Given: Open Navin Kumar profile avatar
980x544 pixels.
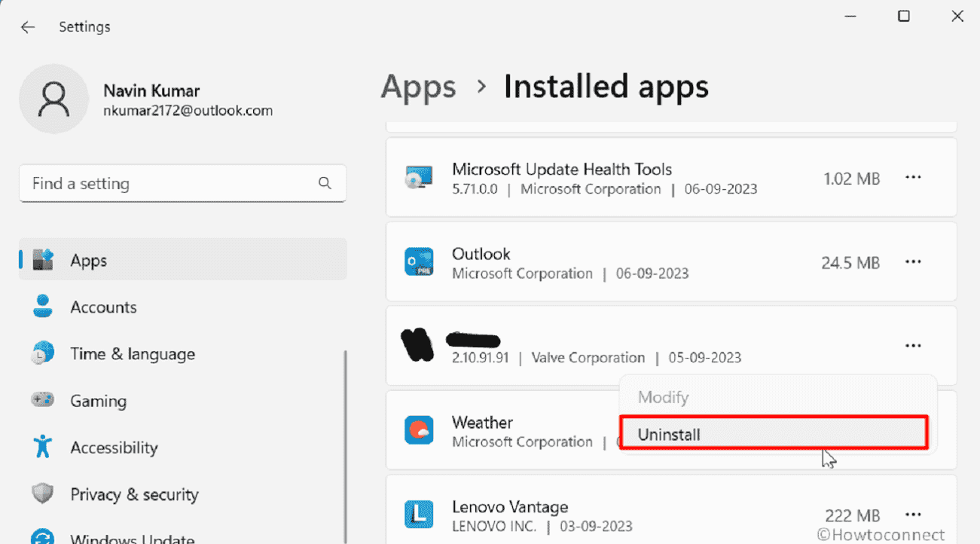Looking at the screenshot, I should point(53,99).
